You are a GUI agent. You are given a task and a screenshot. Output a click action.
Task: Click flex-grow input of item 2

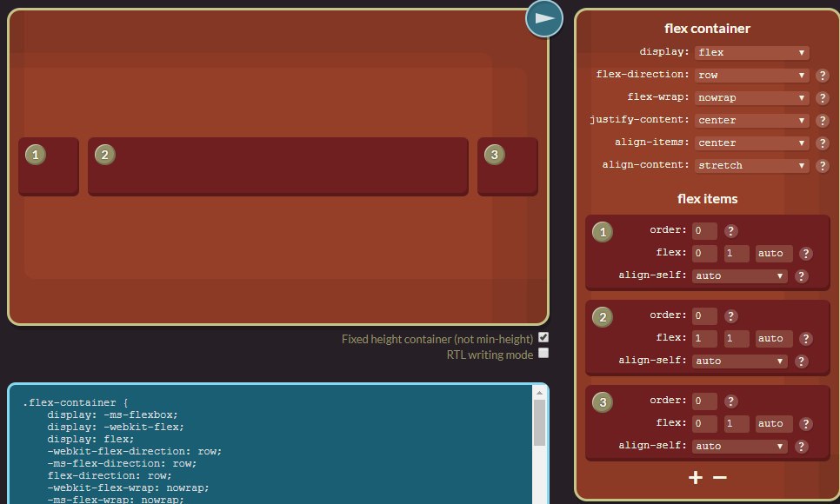(704, 339)
